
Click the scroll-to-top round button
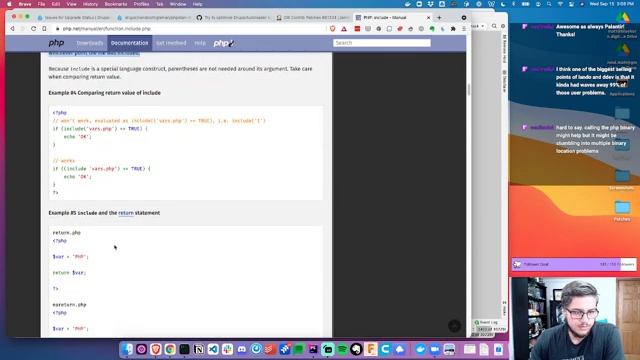[454, 325]
